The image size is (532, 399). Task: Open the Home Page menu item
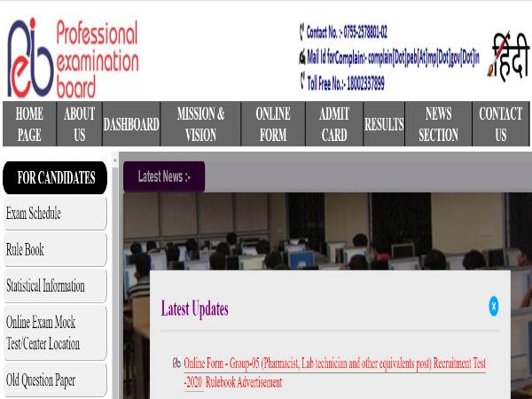click(x=29, y=124)
